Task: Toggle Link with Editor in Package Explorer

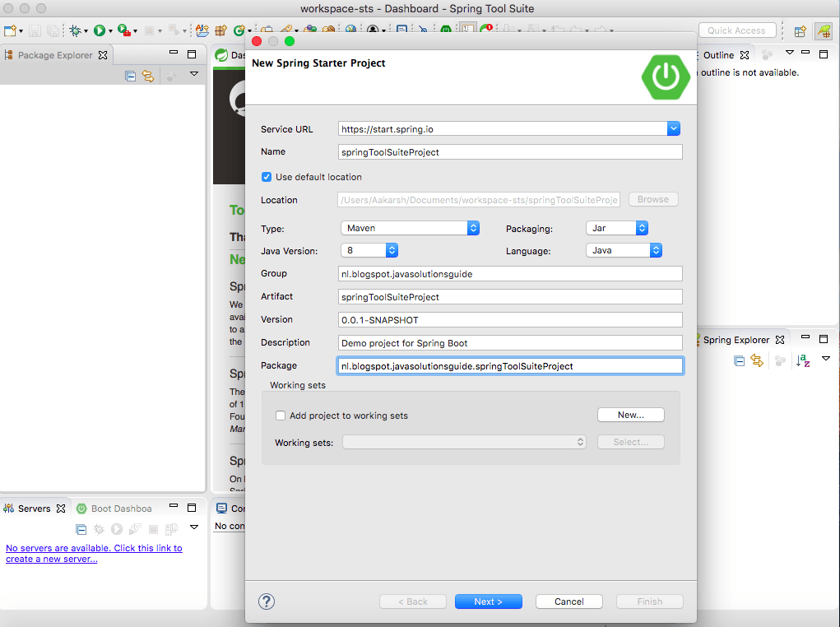Action: pyautogui.click(x=148, y=76)
